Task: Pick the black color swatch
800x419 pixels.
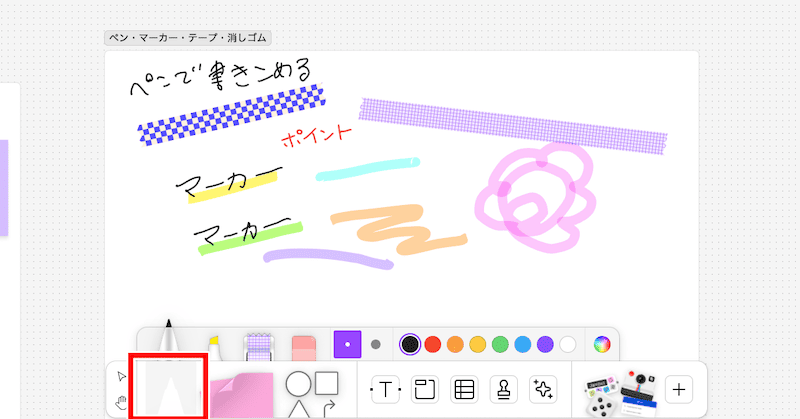Action: point(410,344)
